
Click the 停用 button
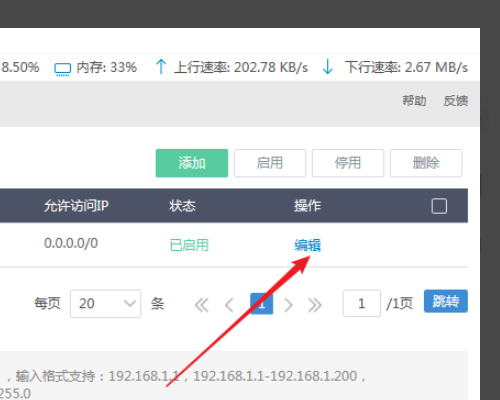click(x=348, y=163)
